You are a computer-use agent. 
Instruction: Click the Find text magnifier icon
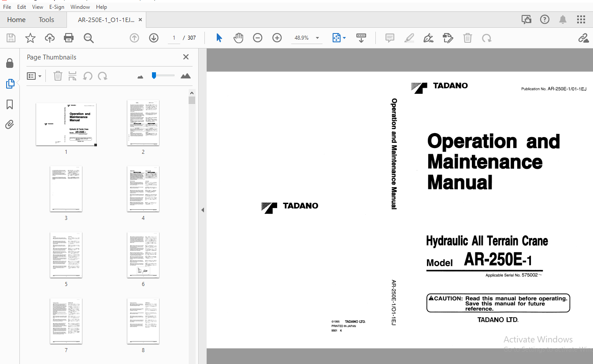pos(89,38)
